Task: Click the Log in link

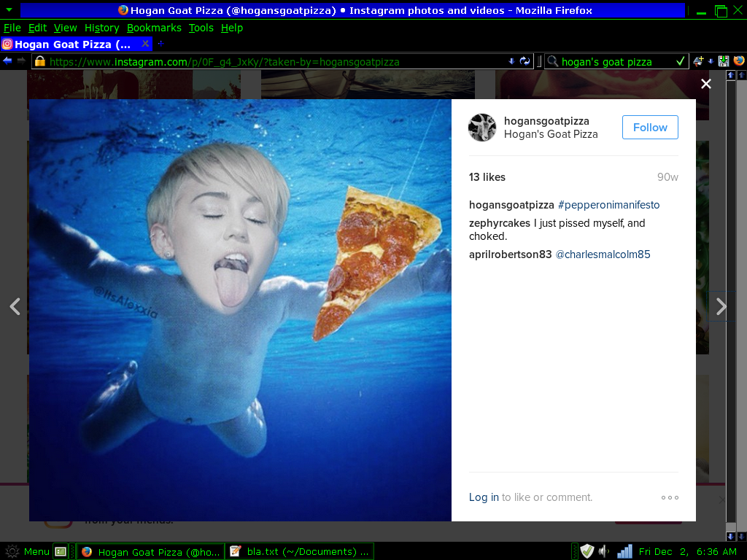Action: pyautogui.click(x=484, y=497)
